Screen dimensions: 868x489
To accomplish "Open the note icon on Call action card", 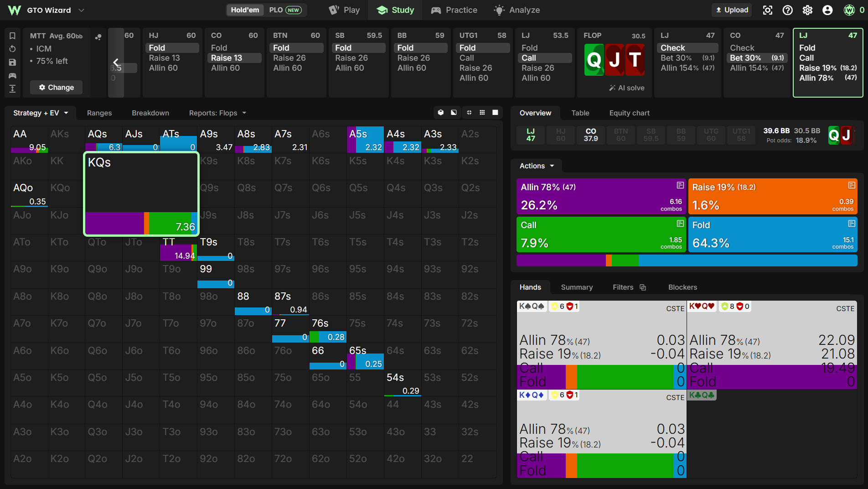I will [680, 224].
